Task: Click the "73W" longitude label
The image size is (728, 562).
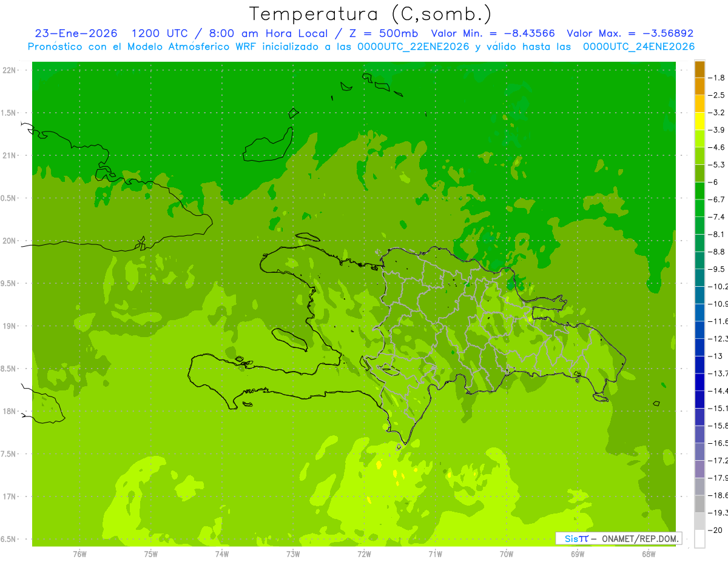Action: click(x=293, y=554)
